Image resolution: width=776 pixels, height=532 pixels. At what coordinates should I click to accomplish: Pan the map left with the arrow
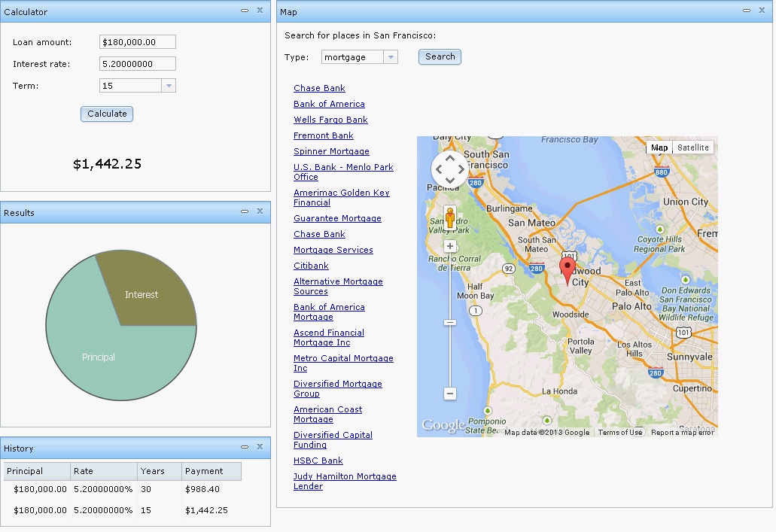[x=439, y=169]
